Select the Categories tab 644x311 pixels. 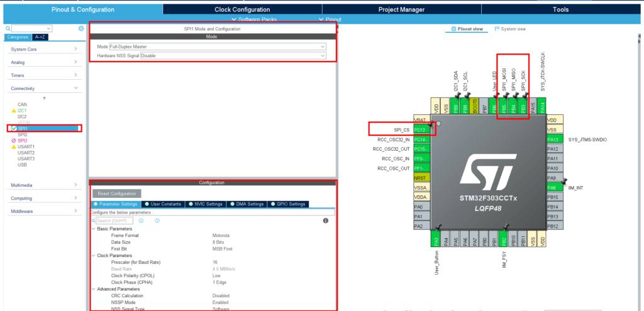(18, 37)
